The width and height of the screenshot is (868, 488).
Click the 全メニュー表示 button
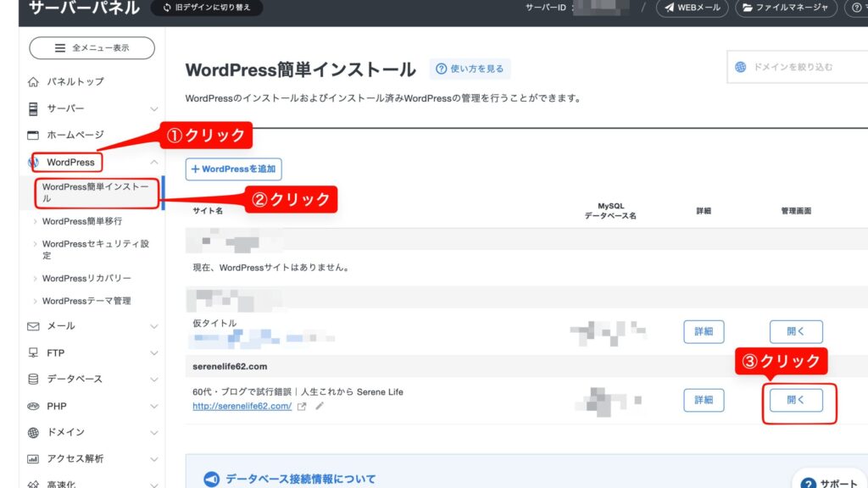point(92,48)
